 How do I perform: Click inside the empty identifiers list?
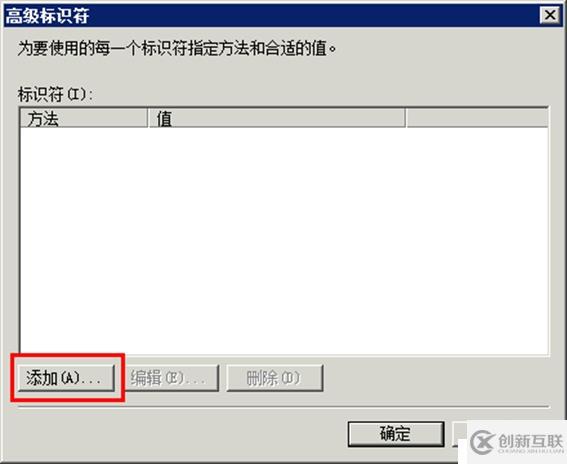284,239
